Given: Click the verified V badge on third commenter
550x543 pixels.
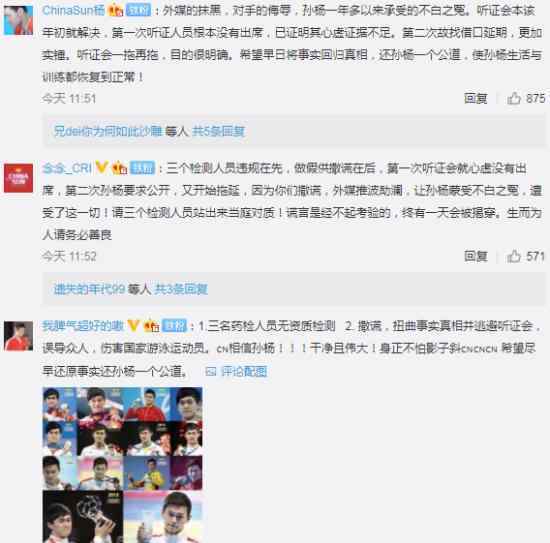Looking at the screenshot, I should (133, 326).
